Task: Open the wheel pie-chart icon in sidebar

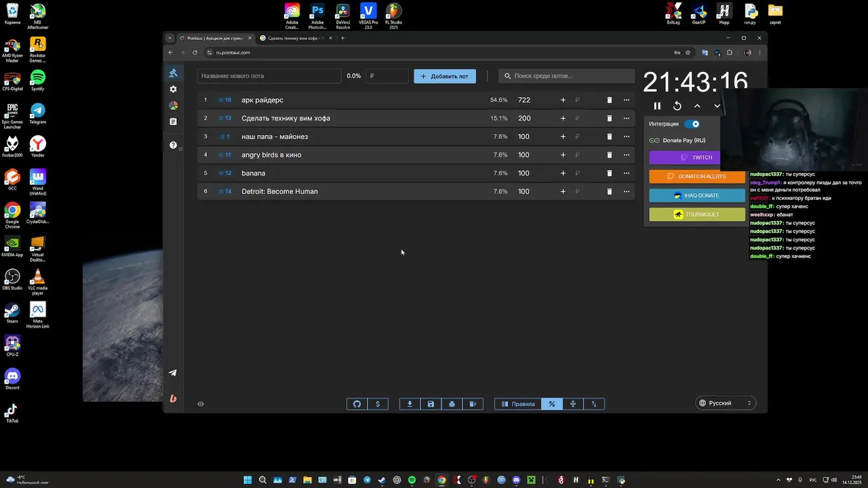Action: point(173,106)
